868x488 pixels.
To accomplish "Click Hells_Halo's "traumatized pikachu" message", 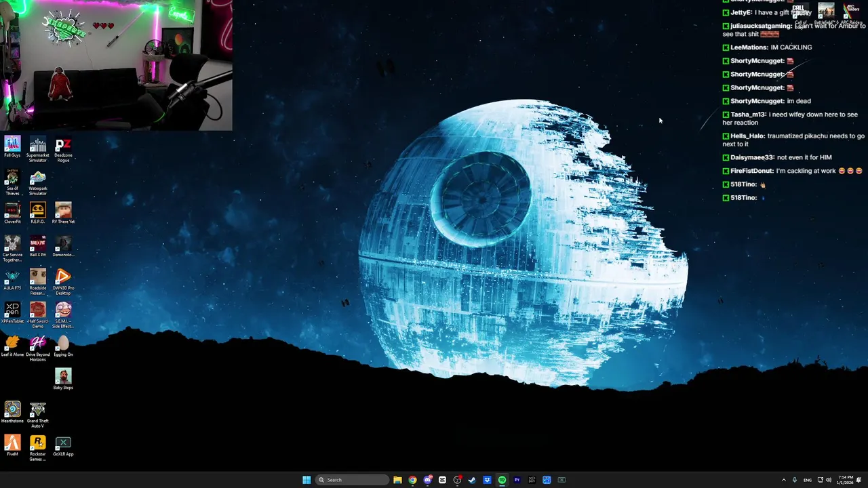I will pyautogui.click(x=793, y=140).
